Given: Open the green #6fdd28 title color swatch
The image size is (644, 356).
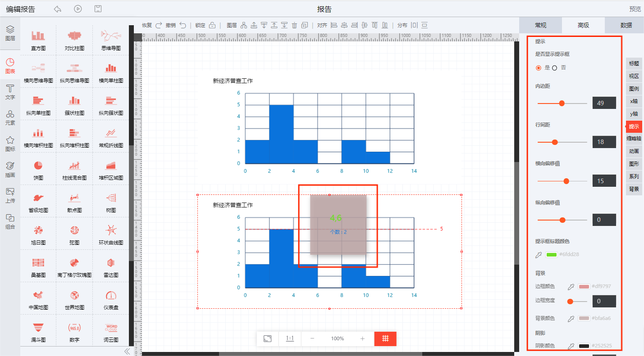Looking at the screenshot, I should 551,255.
